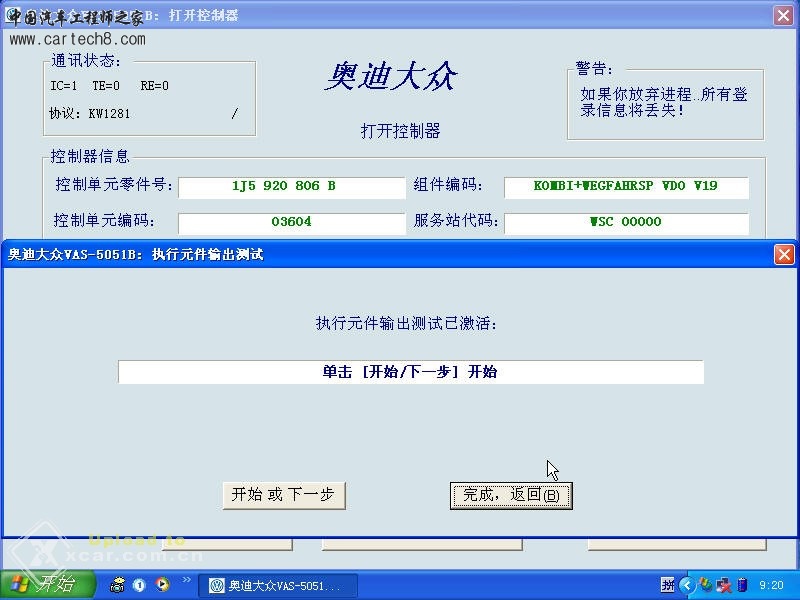Screen dimensions: 800x600
Task: Click the 开始 或 下一步 button
Action: pos(284,495)
